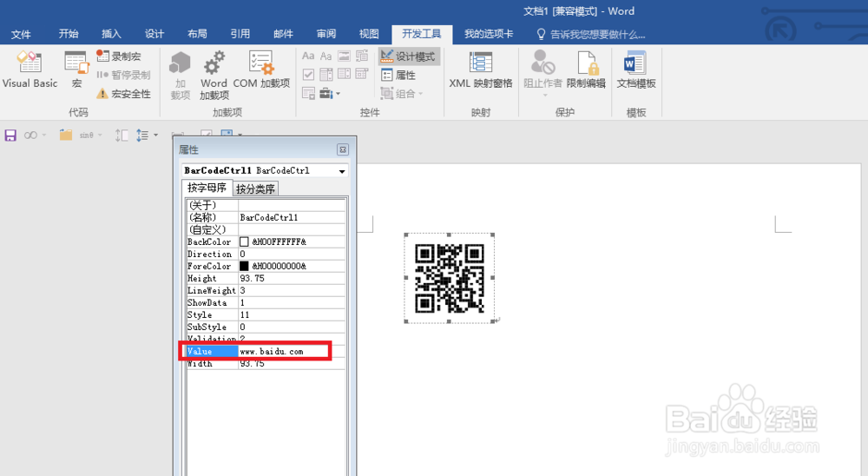Screen dimensions: 868x476
Task: Open COM 加载项 add-ins dialog
Action: [260, 69]
